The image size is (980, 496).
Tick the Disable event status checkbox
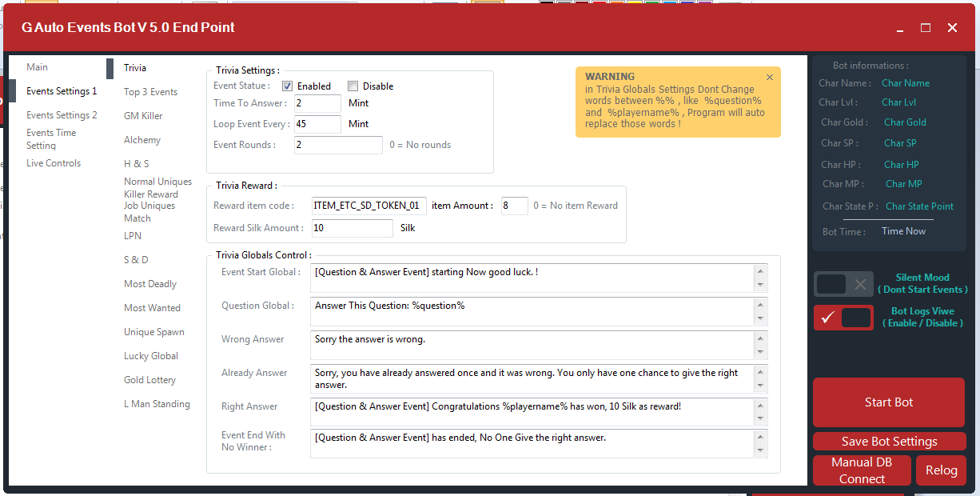click(x=353, y=86)
